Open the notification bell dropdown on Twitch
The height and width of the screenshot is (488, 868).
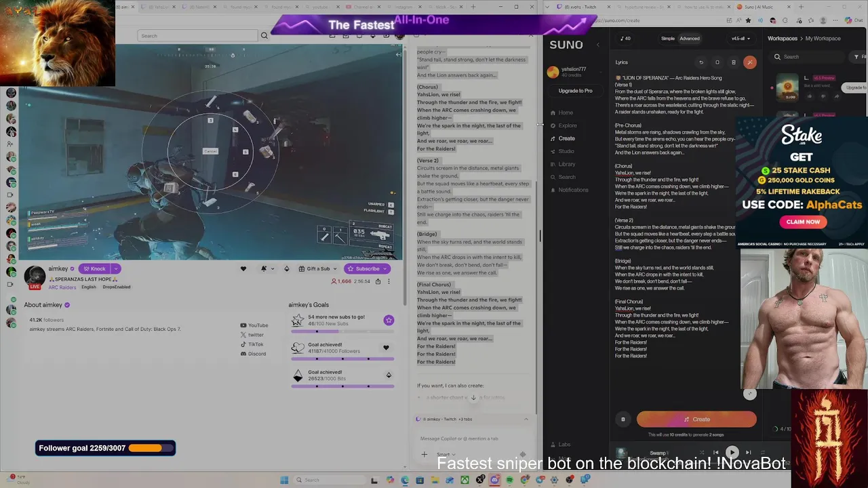click(x=267, y=269)
